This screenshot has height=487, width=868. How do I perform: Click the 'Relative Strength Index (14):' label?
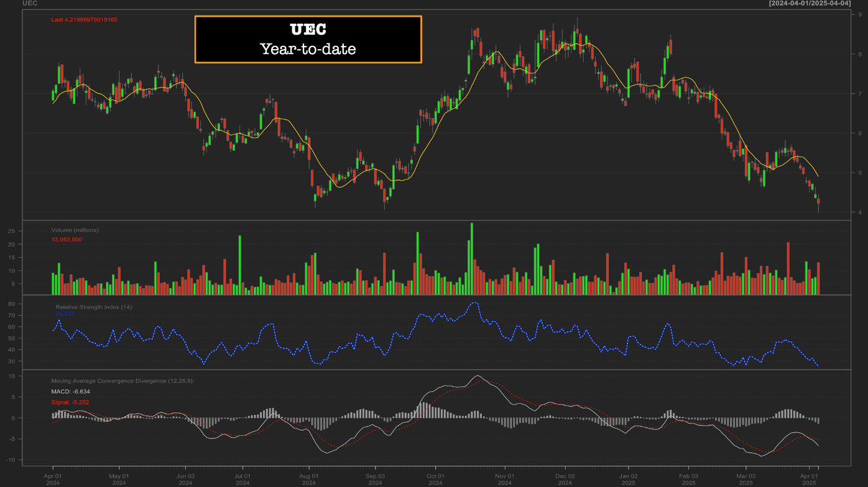coord(95,307)
